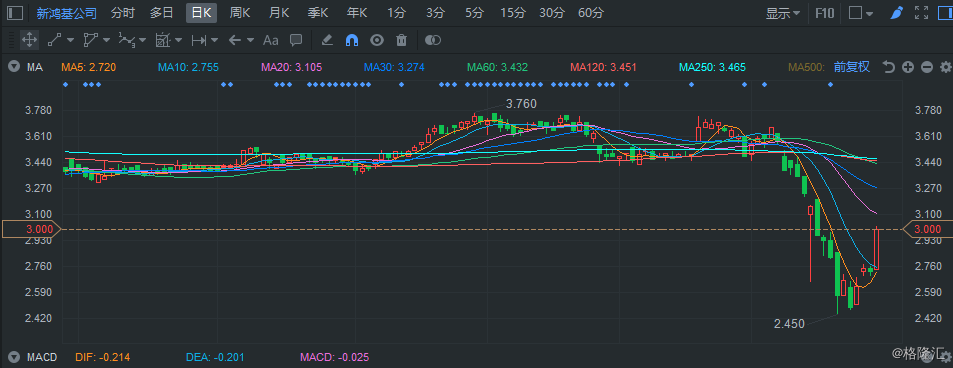Open the 显示 display dropdown
The image size is (953, 368).
(x=782, y=13)
